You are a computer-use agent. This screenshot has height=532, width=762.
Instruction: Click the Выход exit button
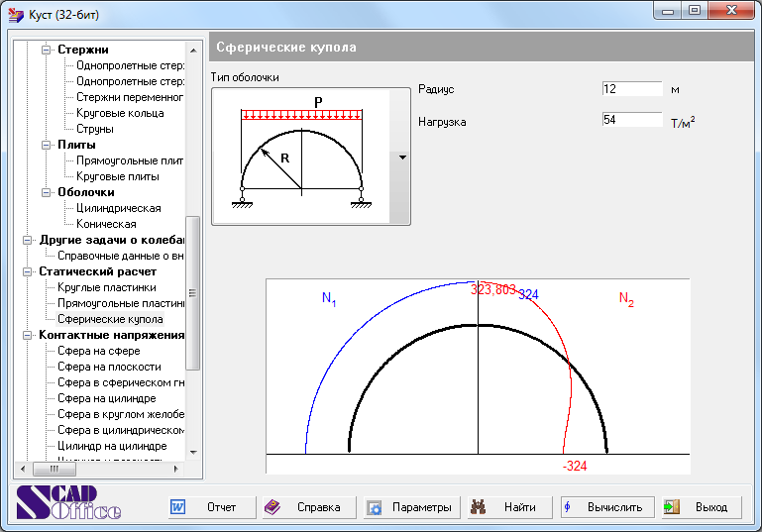click(x=701, y=507)
